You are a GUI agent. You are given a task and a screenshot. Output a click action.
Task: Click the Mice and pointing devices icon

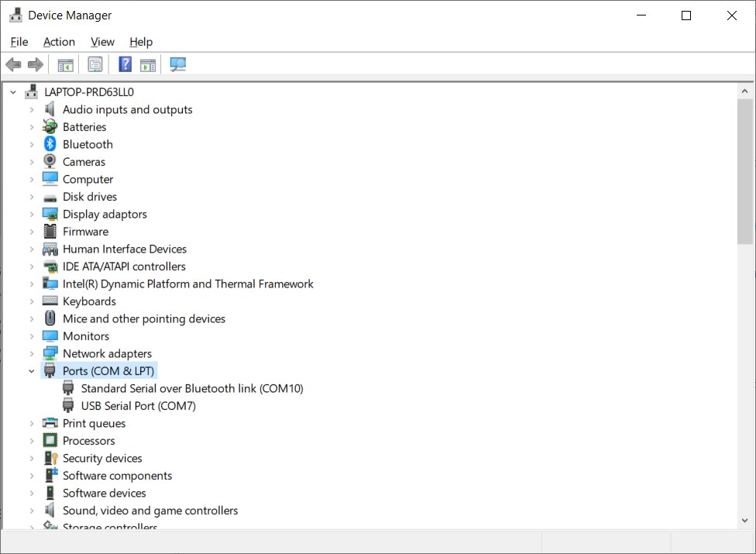pos(50,318)
